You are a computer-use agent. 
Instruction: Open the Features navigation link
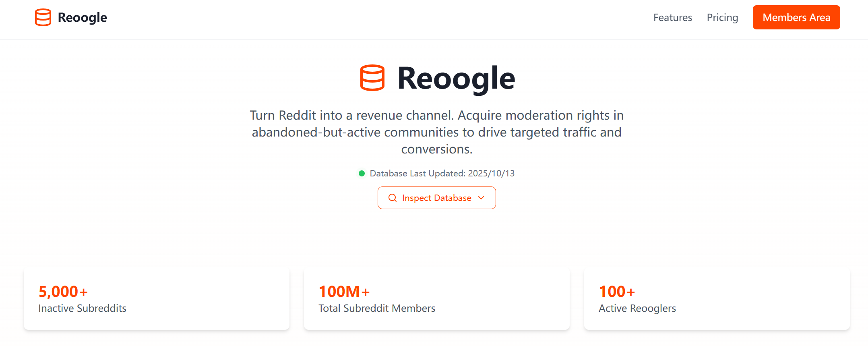point(672,18)
